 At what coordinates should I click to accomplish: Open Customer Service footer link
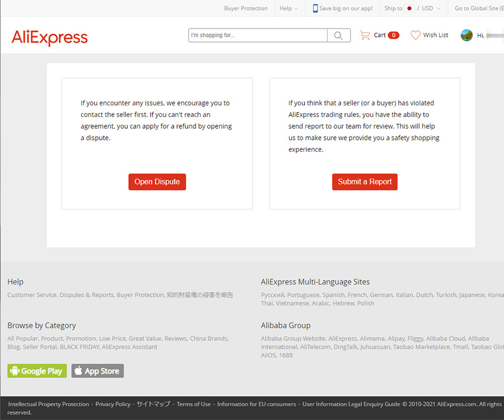(x=32, y=295)
